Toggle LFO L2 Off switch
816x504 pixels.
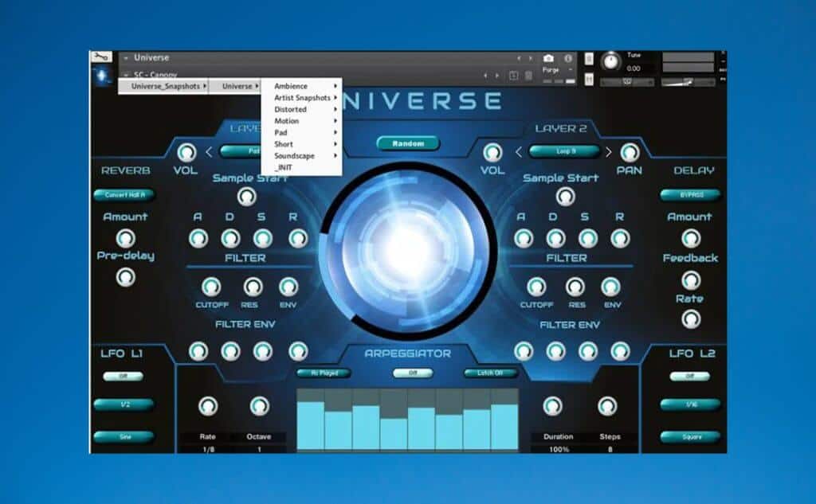(689, 376)
